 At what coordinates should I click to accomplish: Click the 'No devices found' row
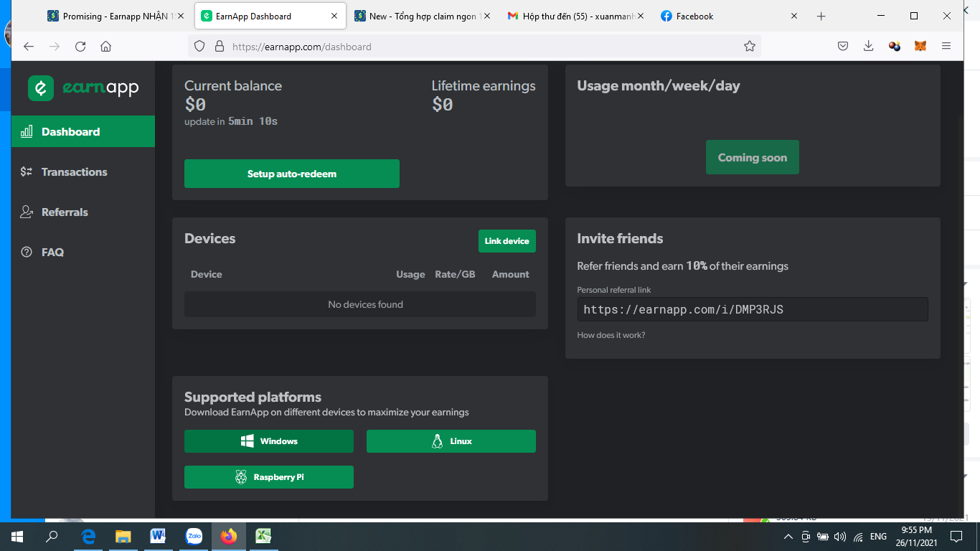360,304
